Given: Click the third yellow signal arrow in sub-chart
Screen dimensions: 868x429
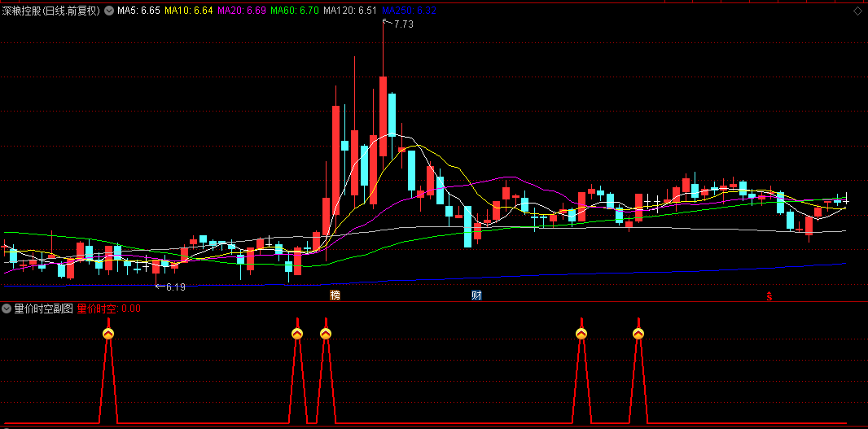Looking at the screenshot, I should point(326,333).
